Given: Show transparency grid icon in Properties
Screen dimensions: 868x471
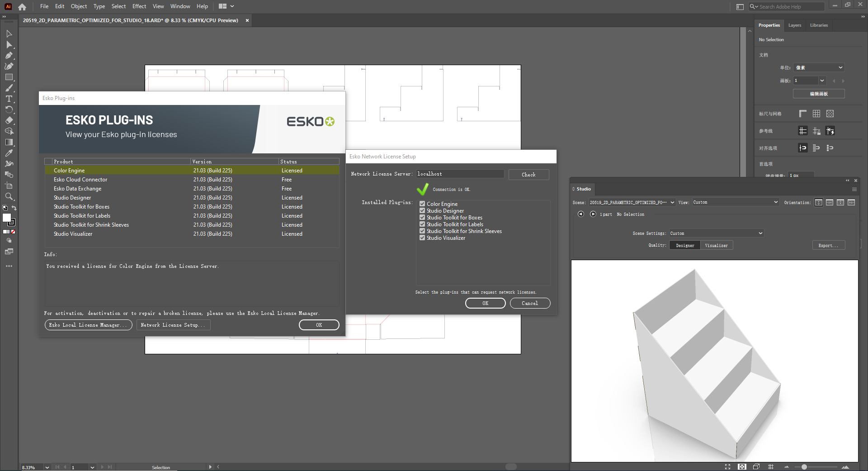Looking at the screenshot, I should 830,114.
